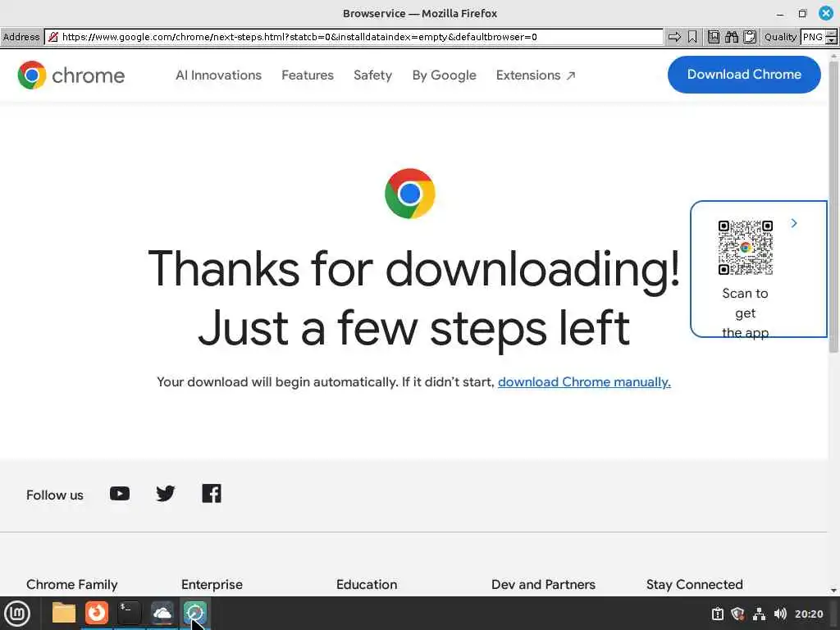
Task: Open the By Google menu
Action: coord(444,75)
